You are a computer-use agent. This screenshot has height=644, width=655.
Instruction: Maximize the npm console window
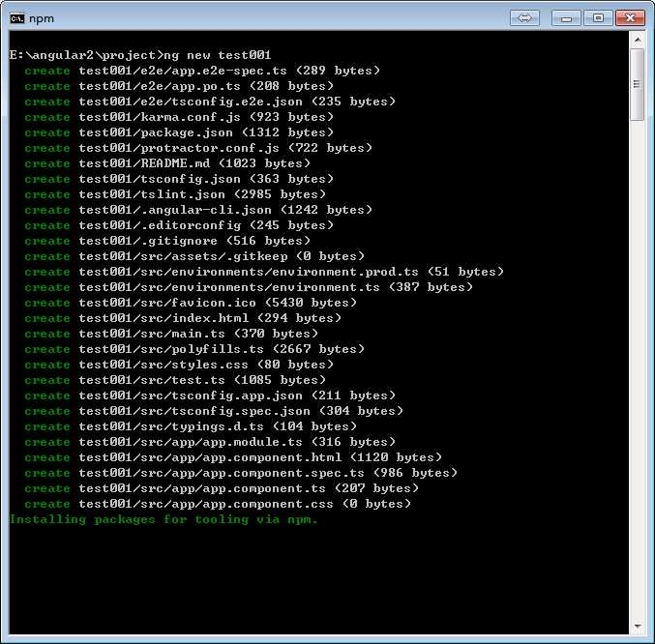[598, 18]
